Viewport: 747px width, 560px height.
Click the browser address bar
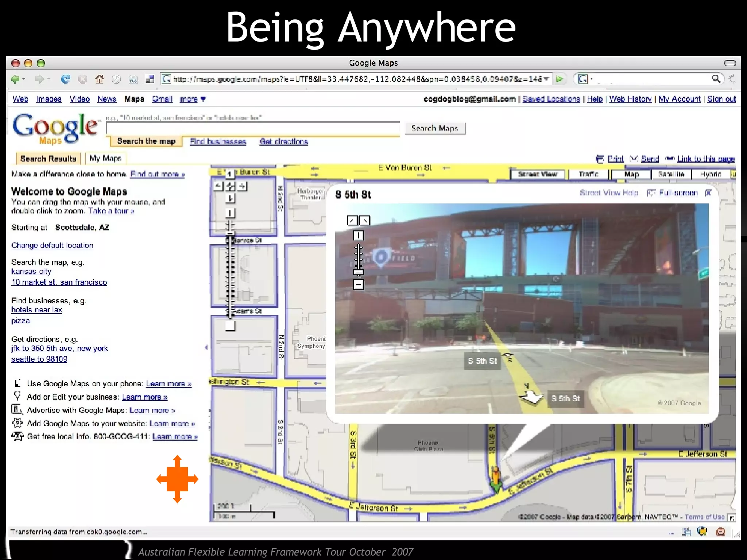[356, 79]
